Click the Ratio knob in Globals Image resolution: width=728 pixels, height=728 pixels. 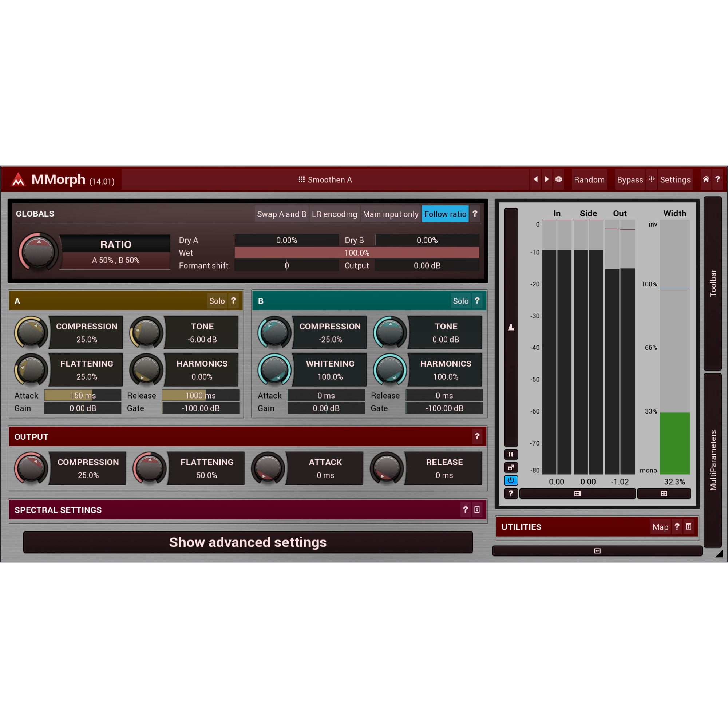coord(38,252)
